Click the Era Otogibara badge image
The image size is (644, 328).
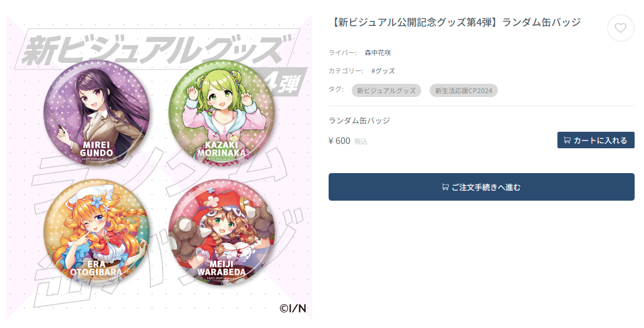(x=97, y=233)
